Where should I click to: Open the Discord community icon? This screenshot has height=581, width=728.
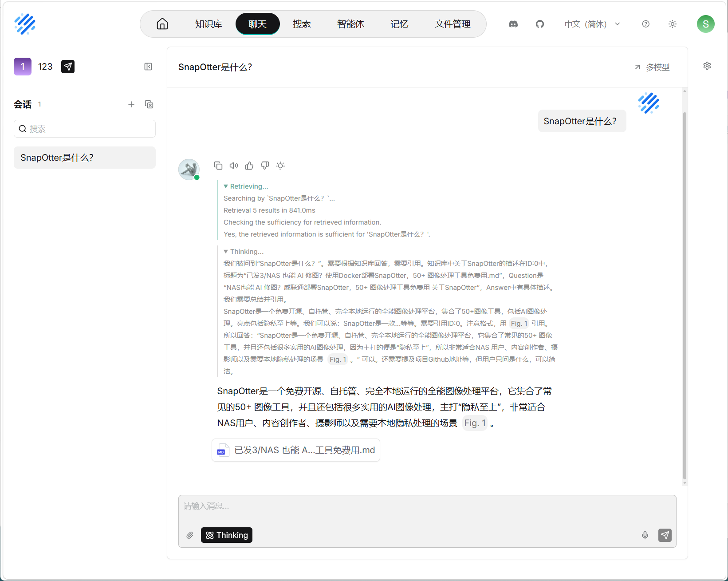[513, 24]
